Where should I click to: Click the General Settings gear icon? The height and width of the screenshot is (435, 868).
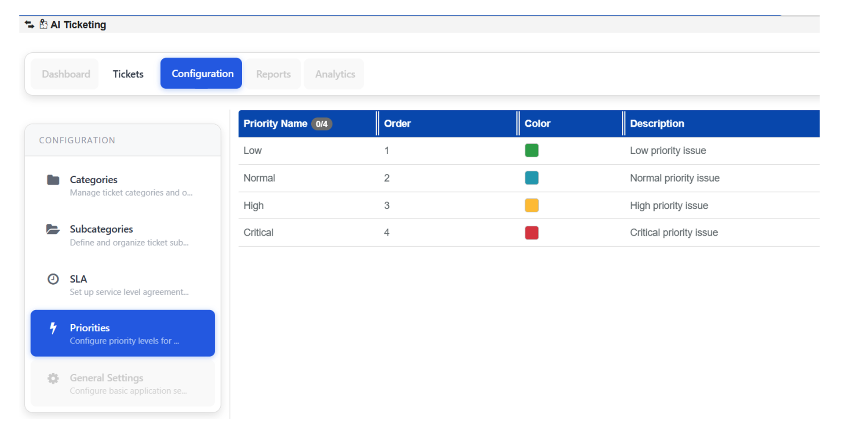[53, 378]
